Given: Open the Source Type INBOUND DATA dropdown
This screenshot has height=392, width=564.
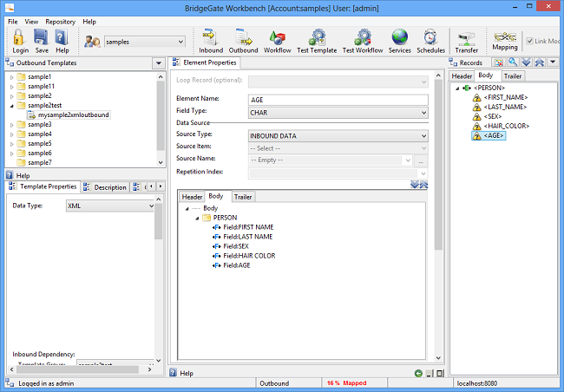Looking at the screenshot, I should [423, 136].
